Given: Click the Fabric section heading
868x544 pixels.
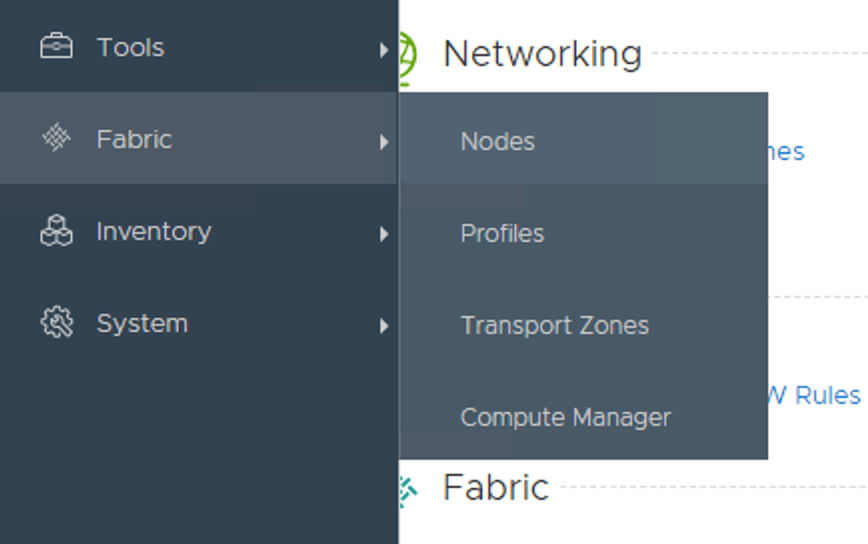Looking at the screenshot, I should [496, 488].
